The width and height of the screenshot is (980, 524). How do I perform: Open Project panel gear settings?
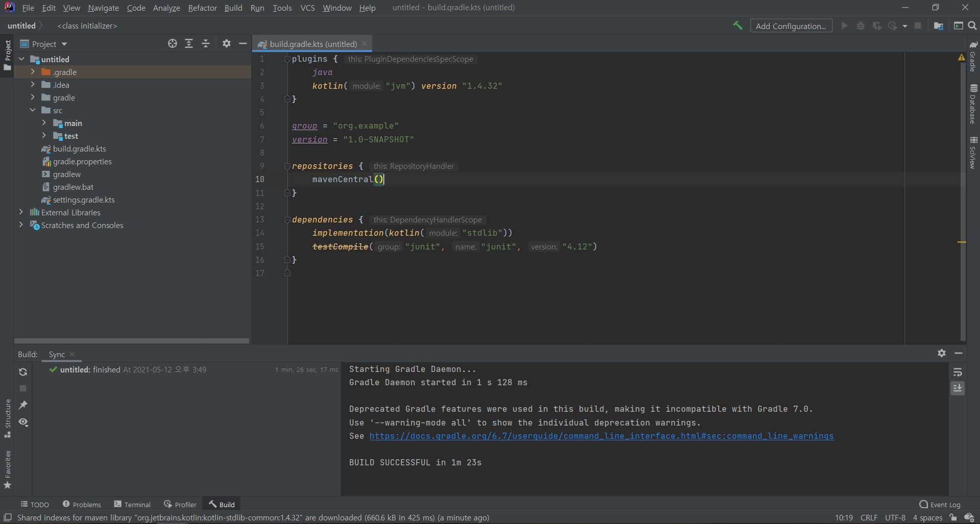[x=227, y=44]
